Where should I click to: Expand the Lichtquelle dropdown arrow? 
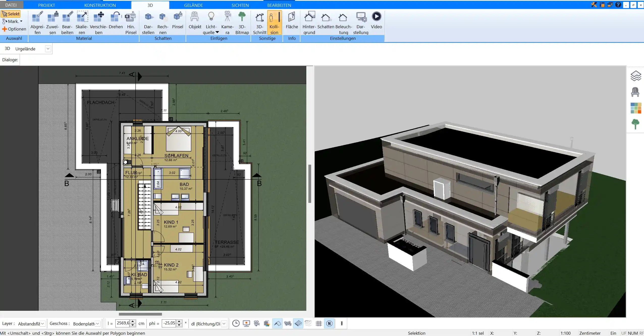coord(217,32)
